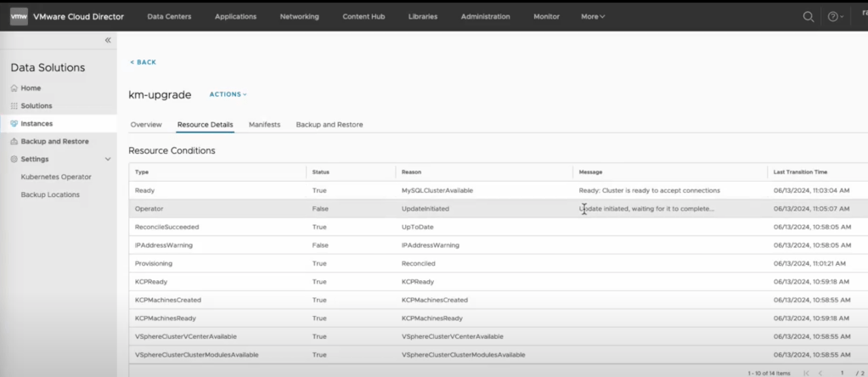The width and height of the screenshot is (868, 377).
Task: Open the ACTIONS dropdown for km-upgrade
Action: [x=228, y=94]
